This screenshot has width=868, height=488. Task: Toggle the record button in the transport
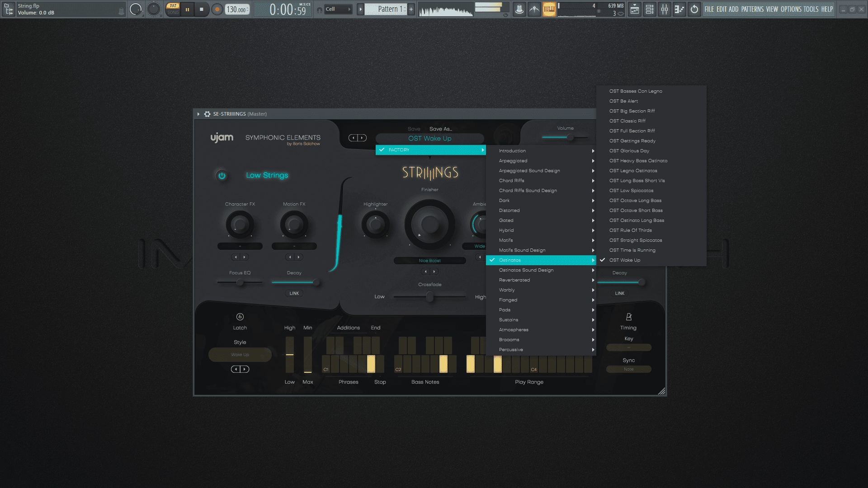pos(217,9)
